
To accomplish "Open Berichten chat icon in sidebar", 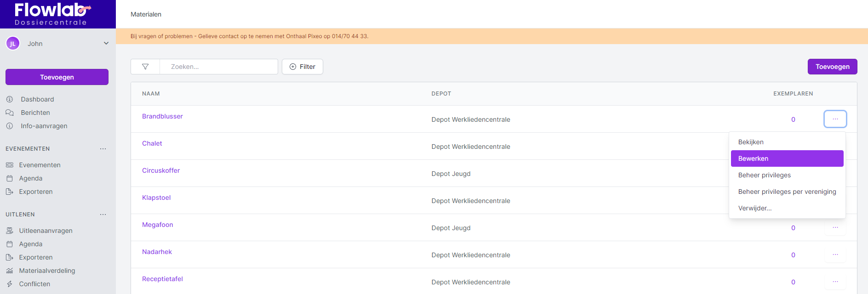I will [x=10, y=113].
